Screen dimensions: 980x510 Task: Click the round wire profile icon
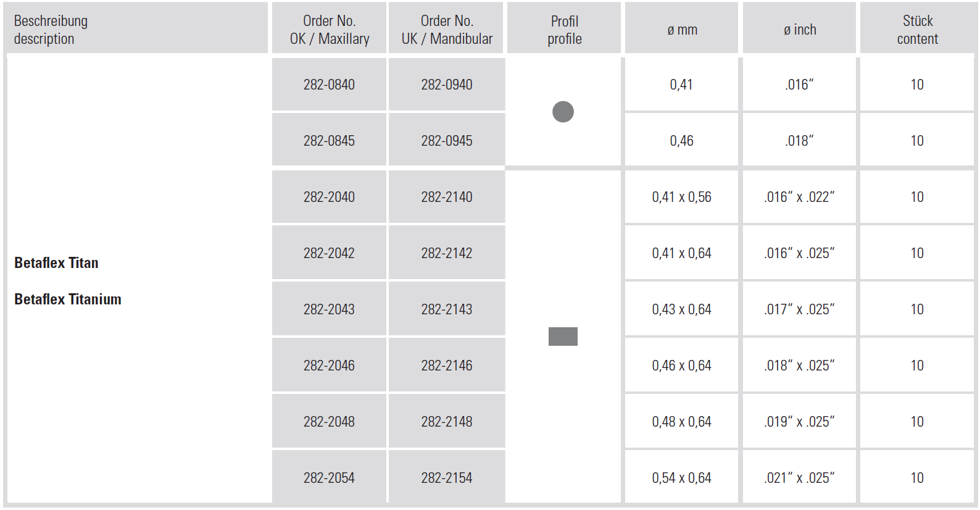coord(563,112)
